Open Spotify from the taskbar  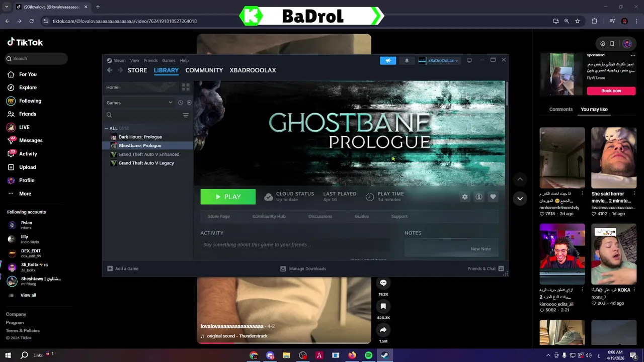click(x=368, y=355)
